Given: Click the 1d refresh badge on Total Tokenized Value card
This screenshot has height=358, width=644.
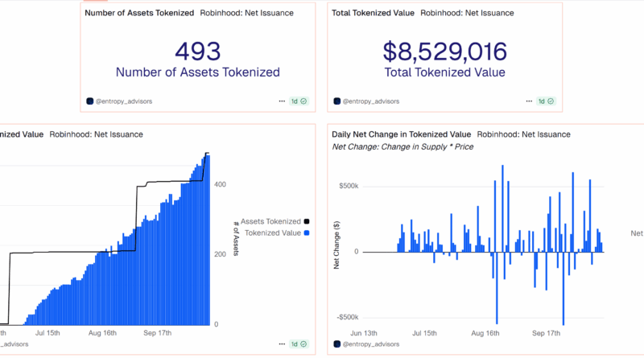Looking at the screenshot, I should pyautogui.click(x=546, y=101).
